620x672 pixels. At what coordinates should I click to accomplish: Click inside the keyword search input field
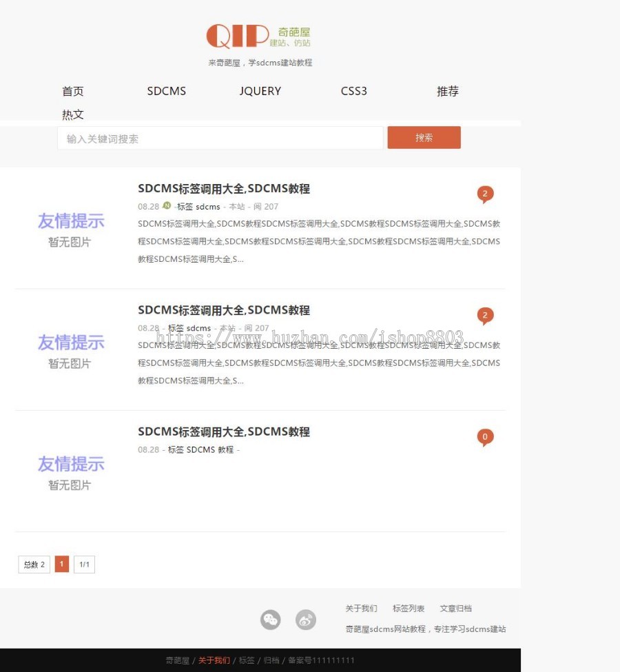(220, 137)
